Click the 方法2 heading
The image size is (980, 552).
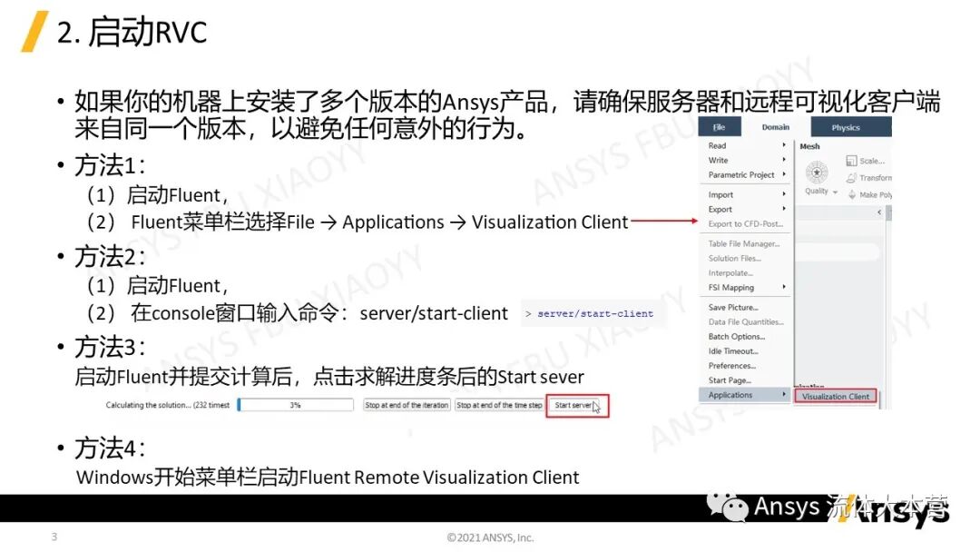click(110, 256)
